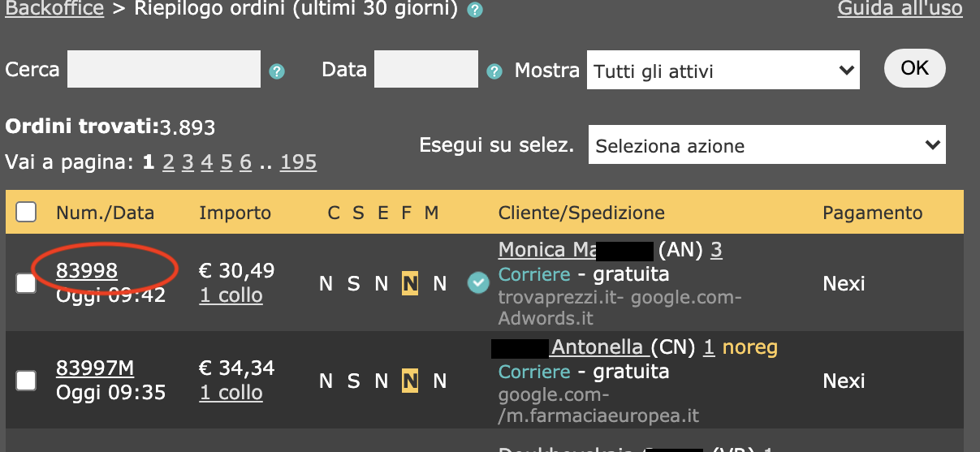Image resolution: width=980 pixels, height=452 pixels.
Task: Open the 'Seleziona azione' dropdown
Action: (766, 146)
